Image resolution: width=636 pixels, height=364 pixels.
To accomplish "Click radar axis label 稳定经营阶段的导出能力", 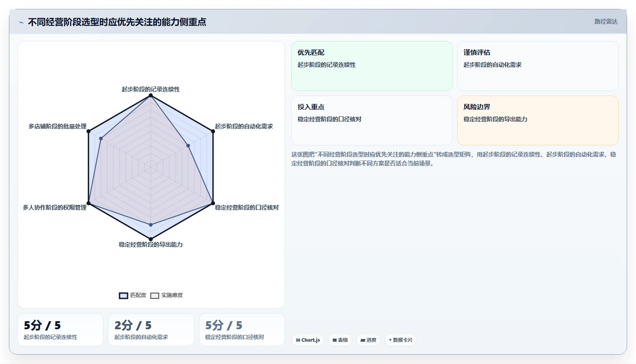I will (151, 244).
